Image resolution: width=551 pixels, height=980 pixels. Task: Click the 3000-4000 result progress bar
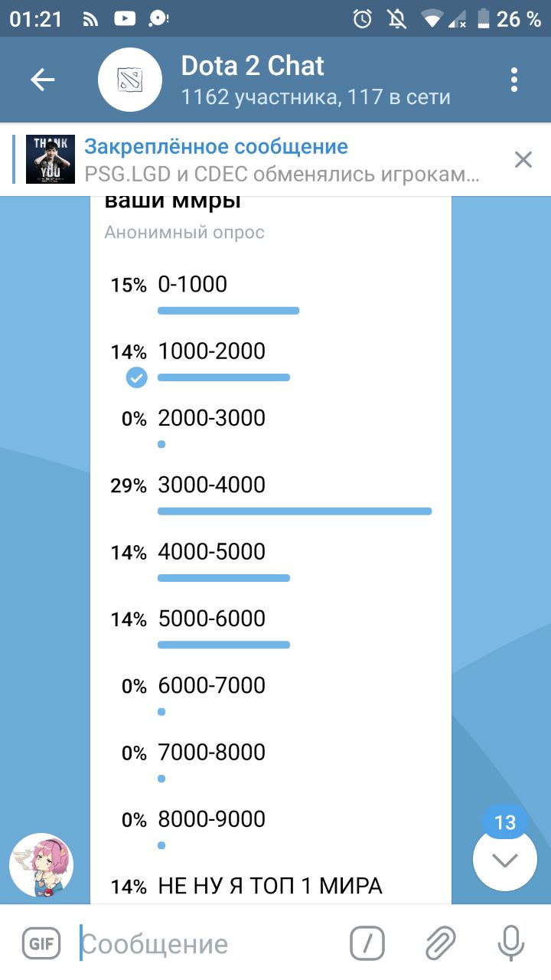(295, 511)
